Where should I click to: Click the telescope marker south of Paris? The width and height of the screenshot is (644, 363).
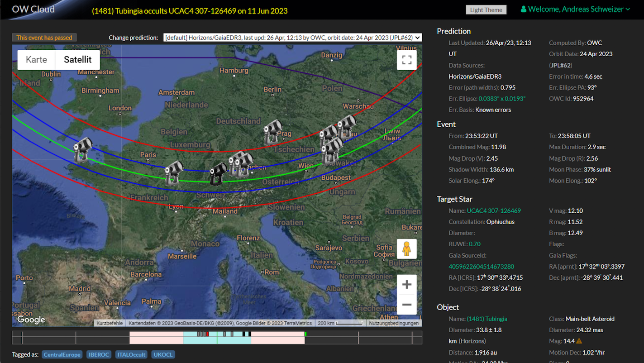pyautogui.click(x=173, y=173)
